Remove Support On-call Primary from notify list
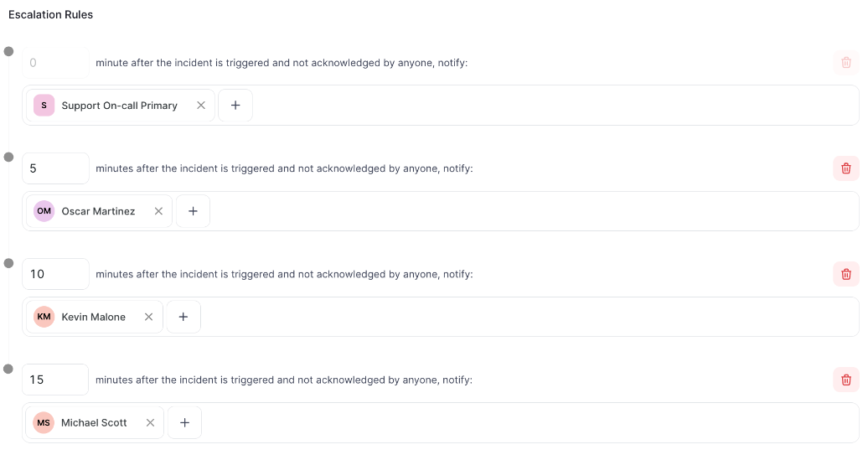Screen dimensions: 868x460 tap(201, 106)
